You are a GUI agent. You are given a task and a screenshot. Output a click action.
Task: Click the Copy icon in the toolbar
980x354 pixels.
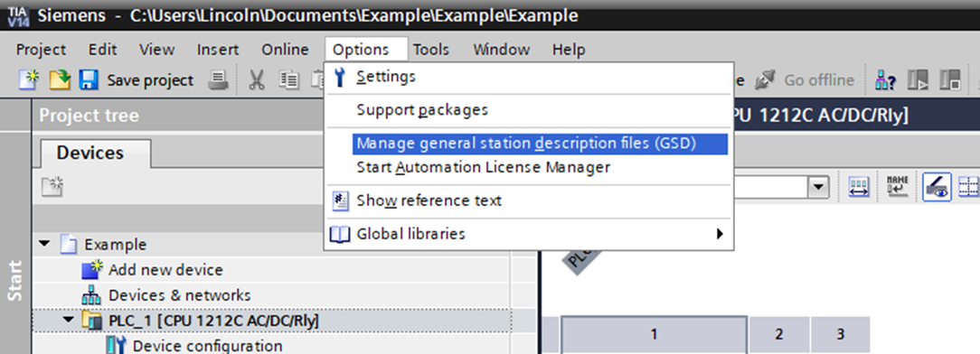tap(288, 79)
